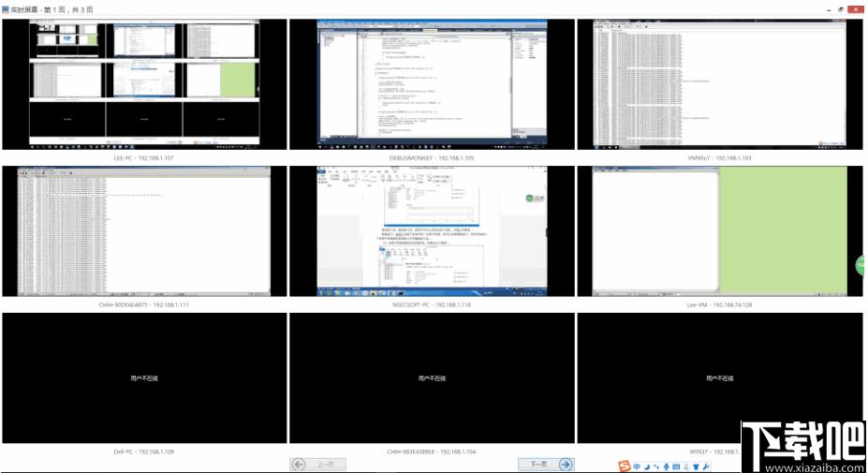Open the LEE-PC screen thumbnail
Screen dimensions: 868x473
pos(144,84)
